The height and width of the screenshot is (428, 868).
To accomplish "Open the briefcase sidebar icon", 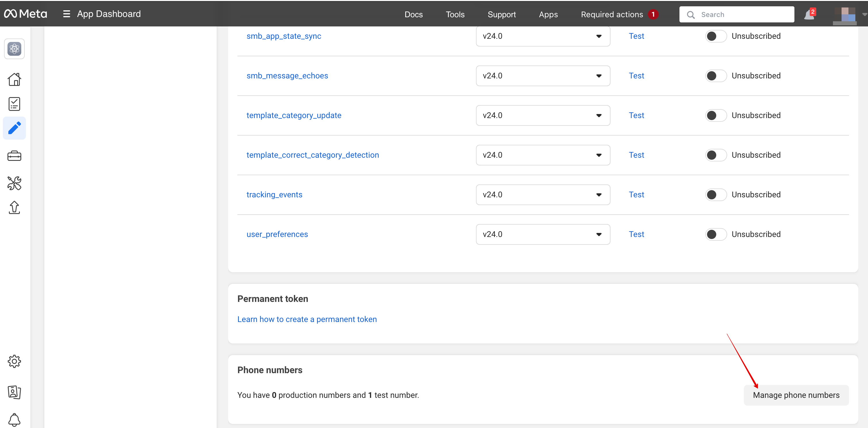I will [x=14, y=156].
